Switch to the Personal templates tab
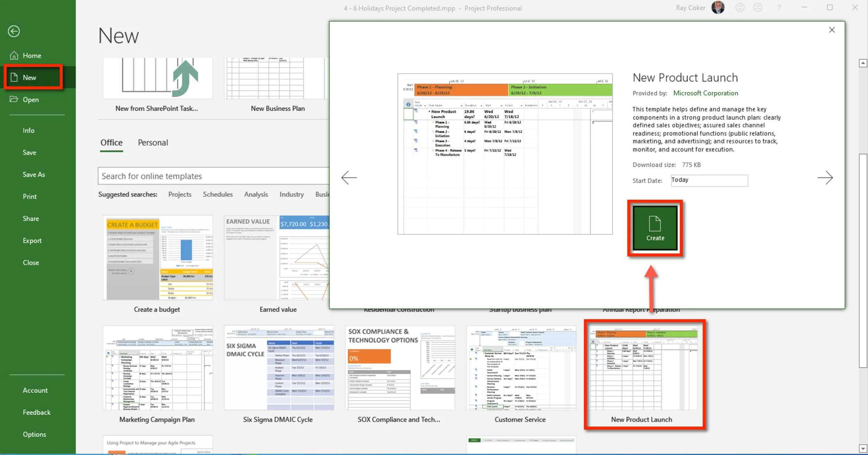The width and height of the screenshot is (868, 455). click(153, 143)
